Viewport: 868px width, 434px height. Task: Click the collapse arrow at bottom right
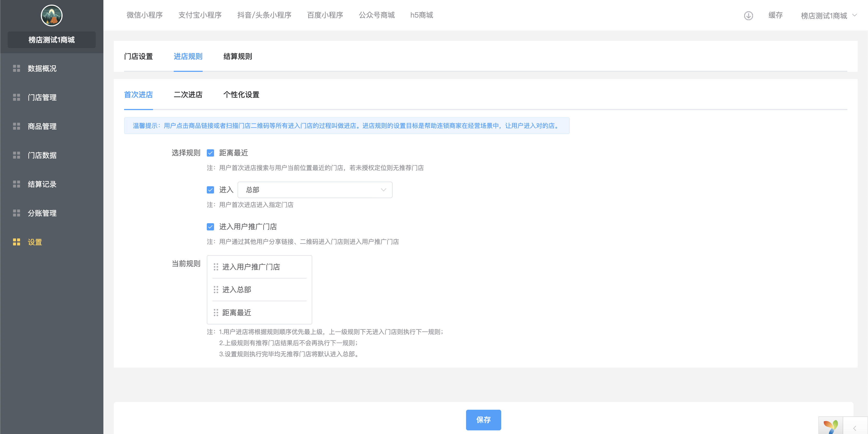tap(855, 428)
